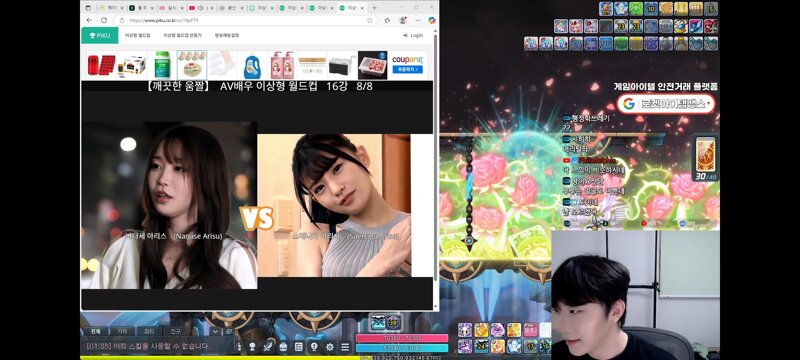
Task: Go back using the browser back arrow
Action: click(89, 20)
